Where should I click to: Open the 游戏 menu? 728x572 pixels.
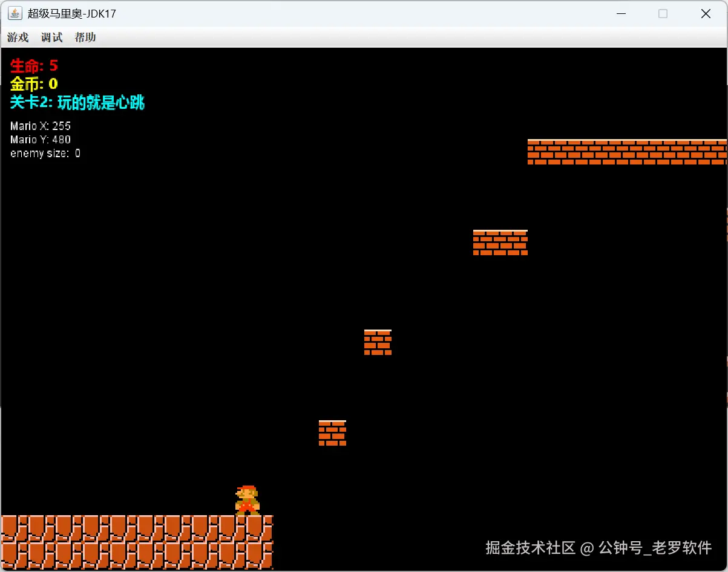pyautogui.click(x=18, y=37)
